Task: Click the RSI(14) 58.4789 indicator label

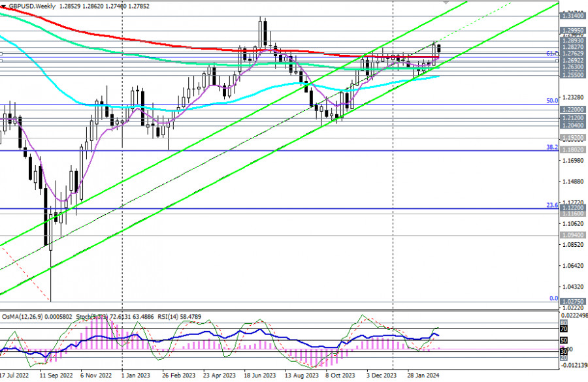Action: [178, 317]
